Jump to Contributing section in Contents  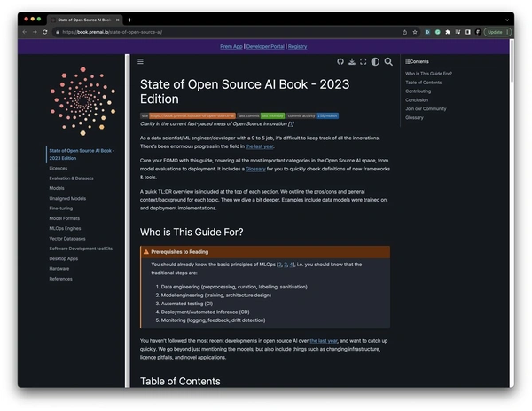click(418, 91)
